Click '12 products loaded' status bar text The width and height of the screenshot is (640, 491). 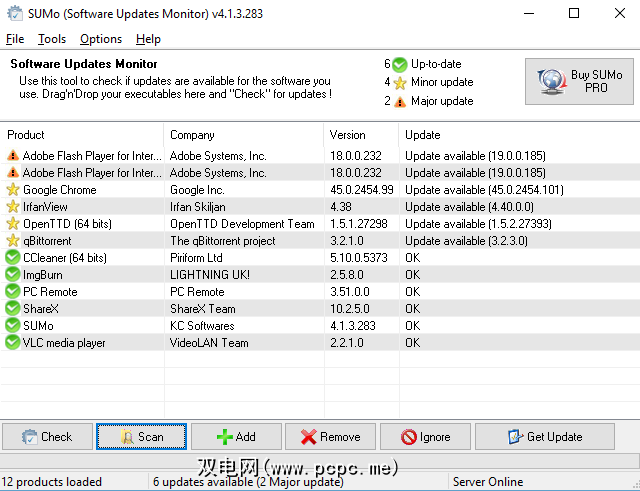(x=52, y=482)
